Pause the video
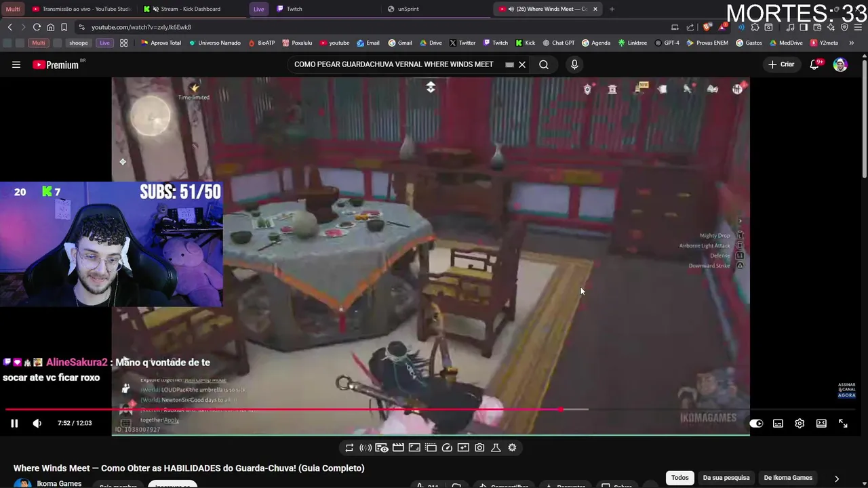Viewport: 868px width, 488px height. point(14,423)
